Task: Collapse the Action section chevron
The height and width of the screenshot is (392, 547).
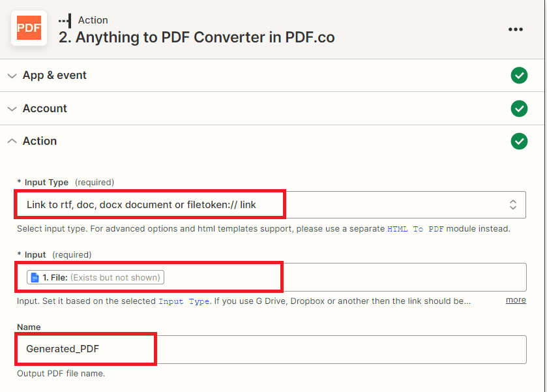Action: [x=12, y=141]
